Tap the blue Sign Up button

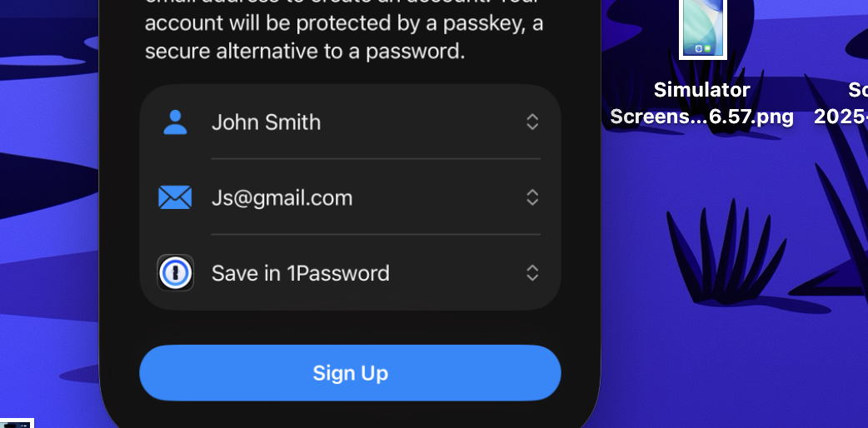pos(350,373)
